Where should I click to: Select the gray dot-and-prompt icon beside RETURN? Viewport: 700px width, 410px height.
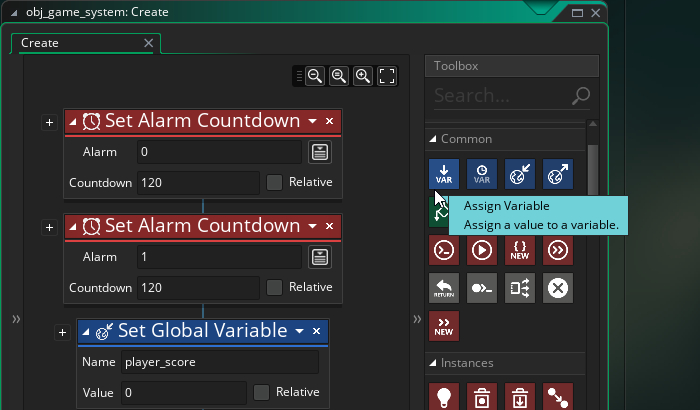coord(482,288)
